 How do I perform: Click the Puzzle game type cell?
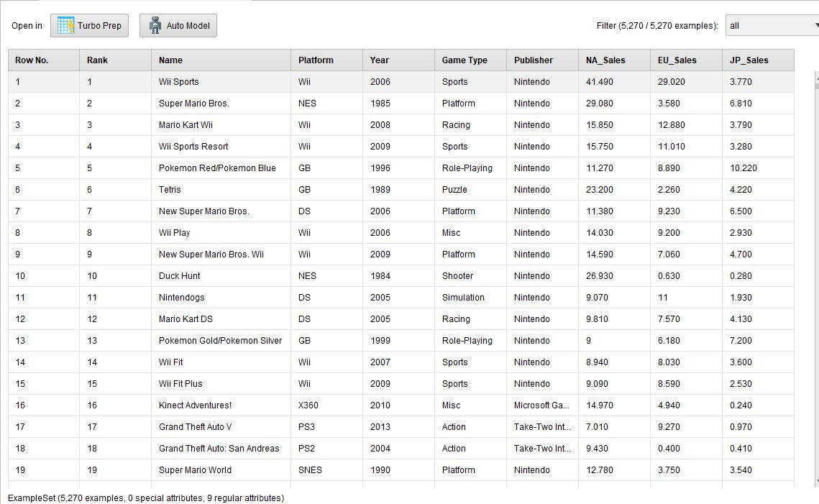470,190
